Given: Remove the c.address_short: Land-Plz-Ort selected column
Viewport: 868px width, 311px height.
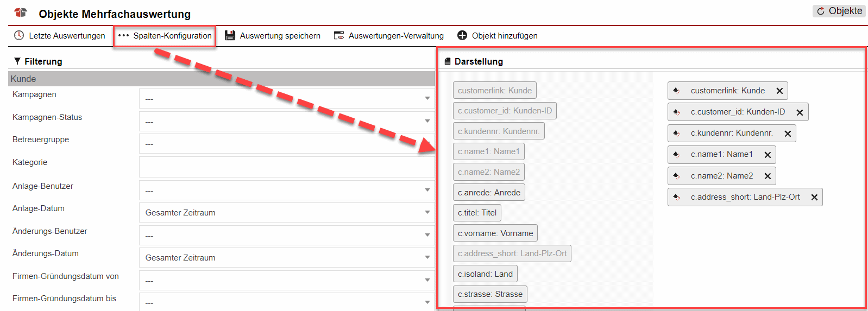Looking at the screenshot, I should [x=814, y=198].
